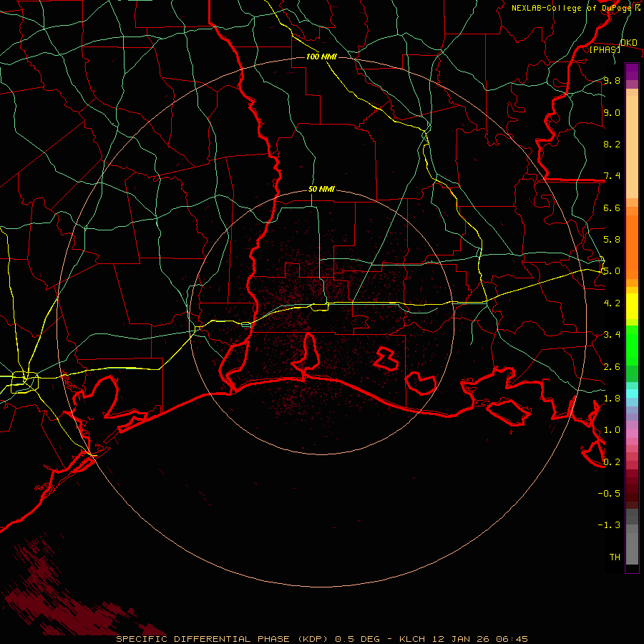The width and height of the screenshot is (644, 644).
Task: Click the light peach band of the color scale
Action: (632, 147)
